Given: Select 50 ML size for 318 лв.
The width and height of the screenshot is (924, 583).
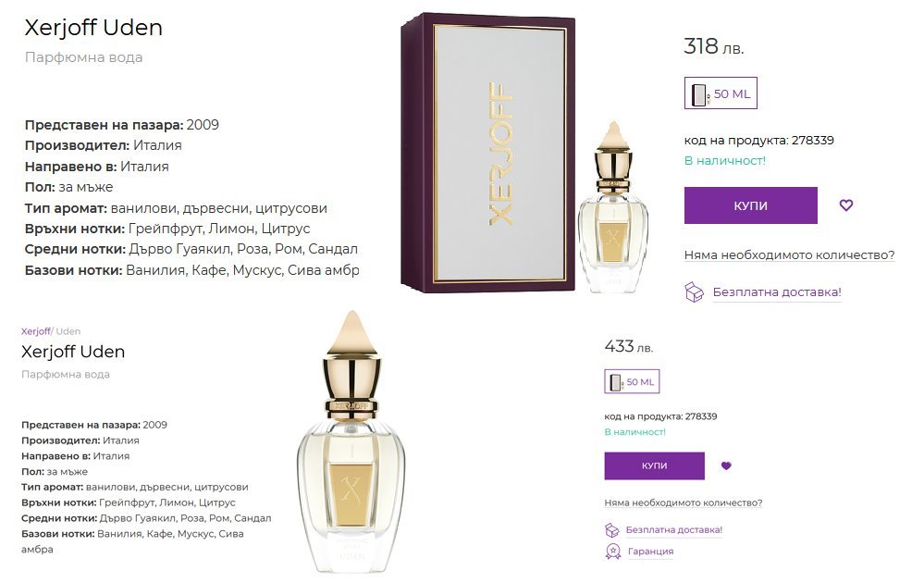Looking at the screenshot, I should [721, 93].
